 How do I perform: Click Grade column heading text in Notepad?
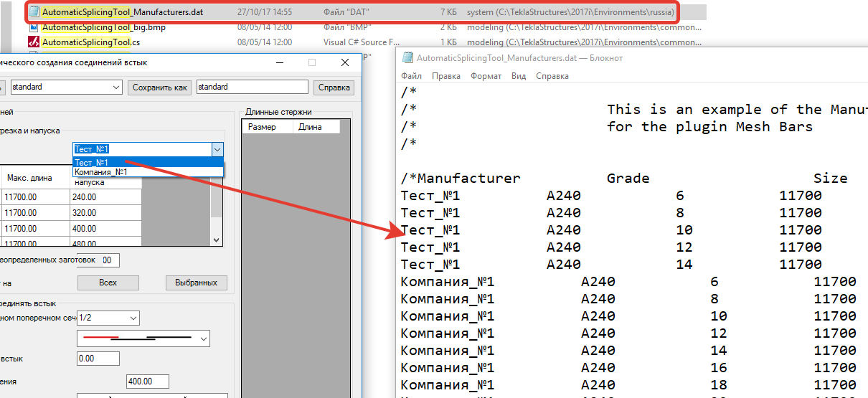click(628, 178)
